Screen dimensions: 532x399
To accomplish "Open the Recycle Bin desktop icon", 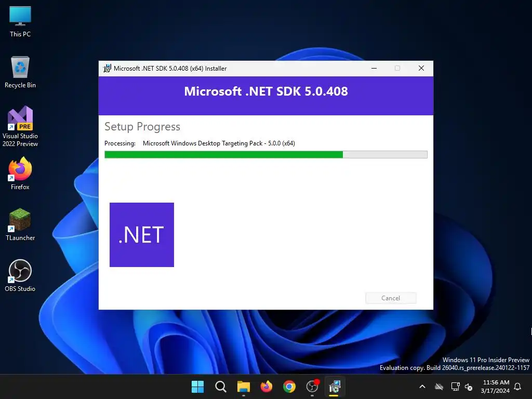I will tap(20, 72).
